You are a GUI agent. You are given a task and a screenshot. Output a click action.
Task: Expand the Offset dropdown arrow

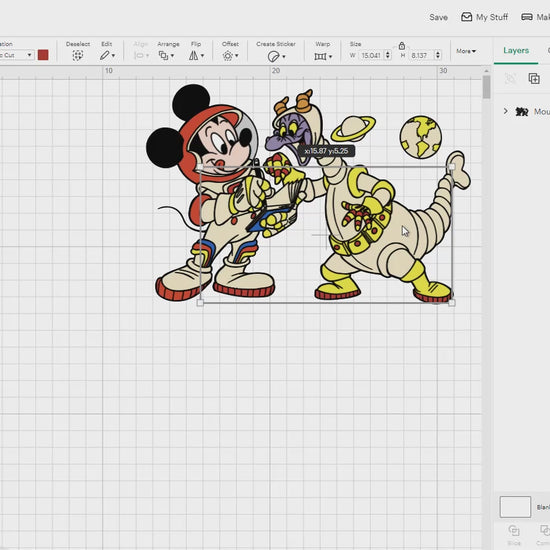click(x=237, y=55)
